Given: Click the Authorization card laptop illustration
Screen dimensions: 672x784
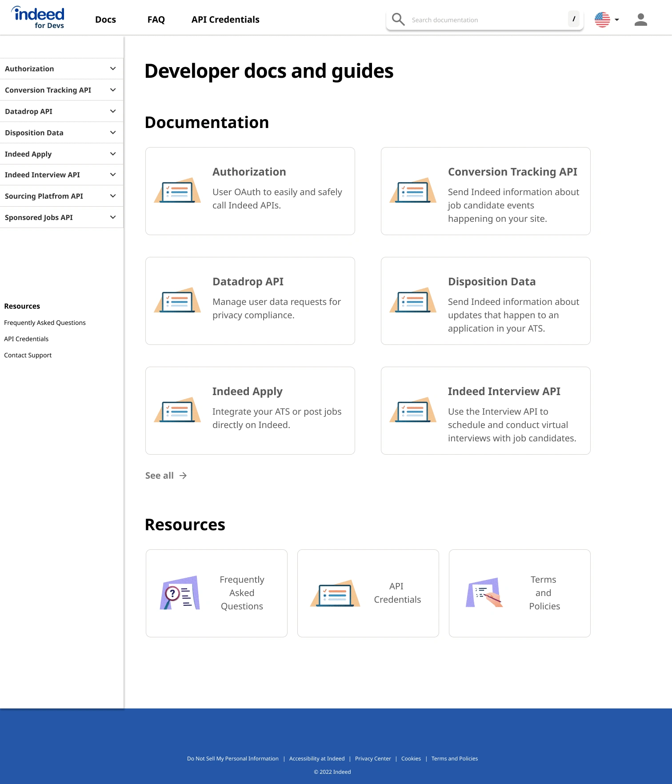Looking at the screenshot, I should tap(177, 190).
